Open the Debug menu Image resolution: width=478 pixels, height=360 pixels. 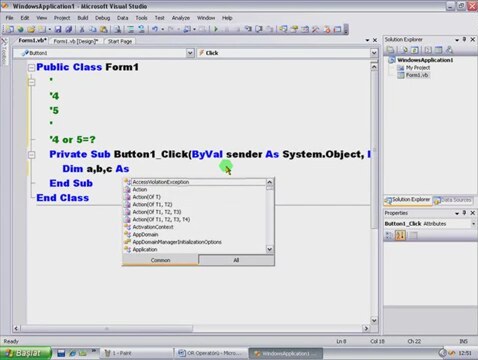pos(102,18)
